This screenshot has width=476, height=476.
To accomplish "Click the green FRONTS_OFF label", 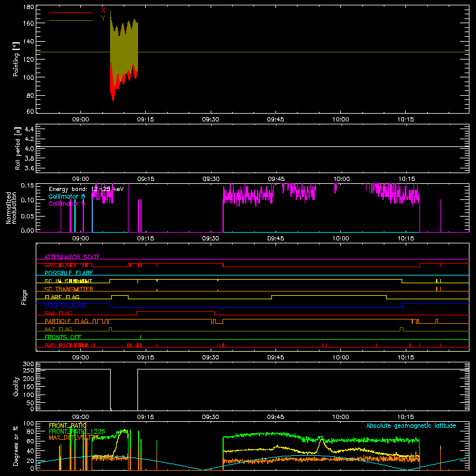I will pyautogui.click(x=63, y=337).
